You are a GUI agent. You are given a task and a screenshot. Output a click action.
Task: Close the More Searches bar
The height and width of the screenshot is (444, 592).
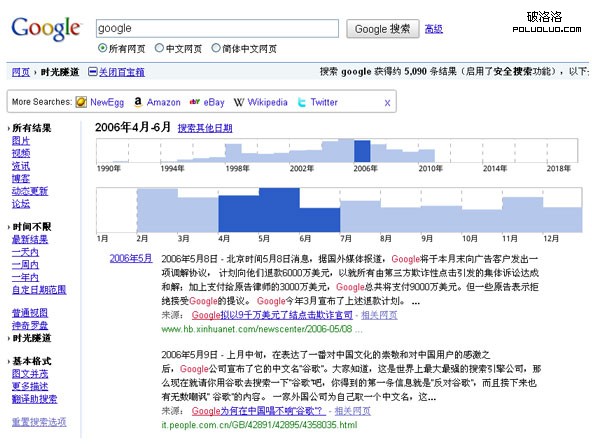point(387,103)
